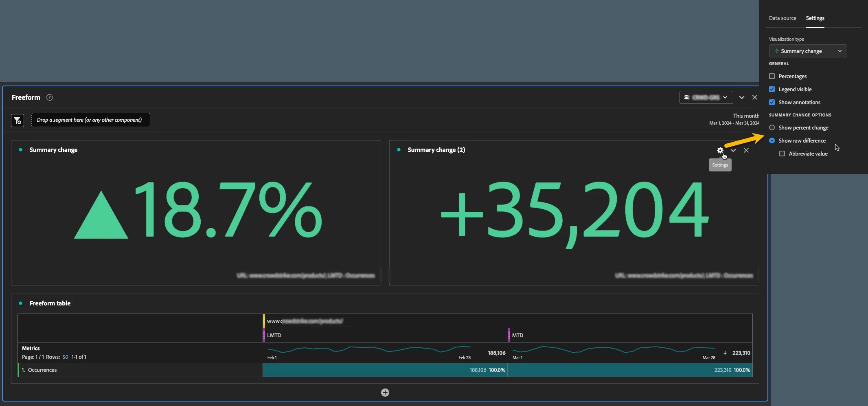
Task: Click the 188,106 LMTD cell value
Action: tap(478, 370)
